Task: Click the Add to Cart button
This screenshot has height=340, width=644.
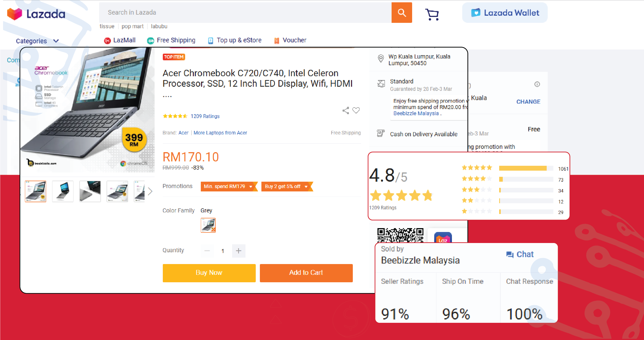Action: coord(306,273)
